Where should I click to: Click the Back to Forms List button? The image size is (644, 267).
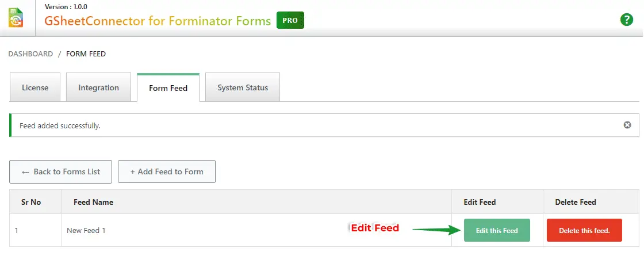[60, 171]
